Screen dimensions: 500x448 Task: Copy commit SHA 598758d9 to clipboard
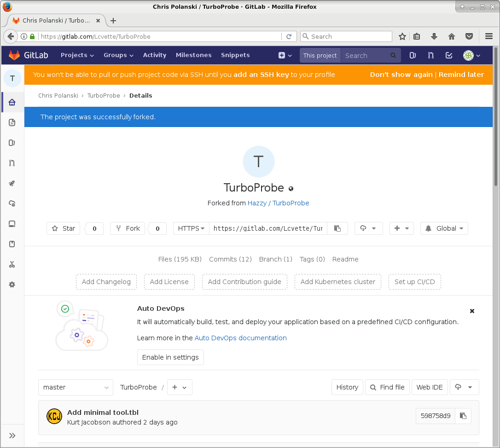tap(463, 416)
